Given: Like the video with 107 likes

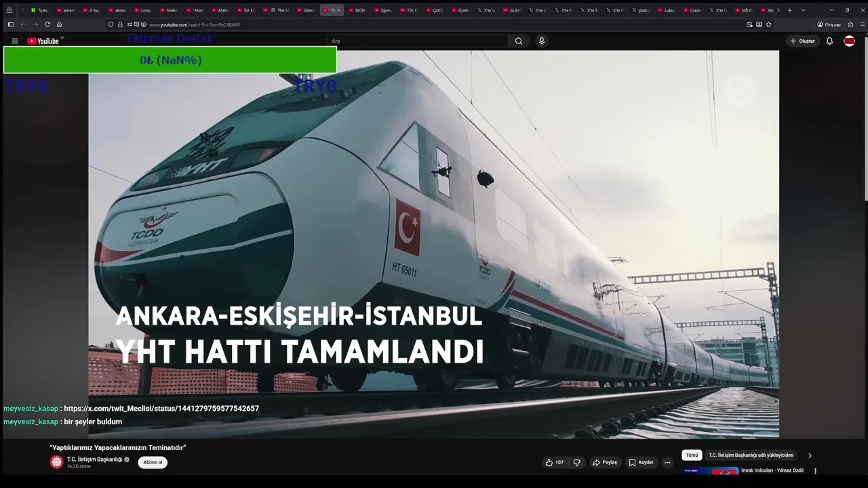Looking at the screenshot, I should pyautogui.click(x=555, y=462).
